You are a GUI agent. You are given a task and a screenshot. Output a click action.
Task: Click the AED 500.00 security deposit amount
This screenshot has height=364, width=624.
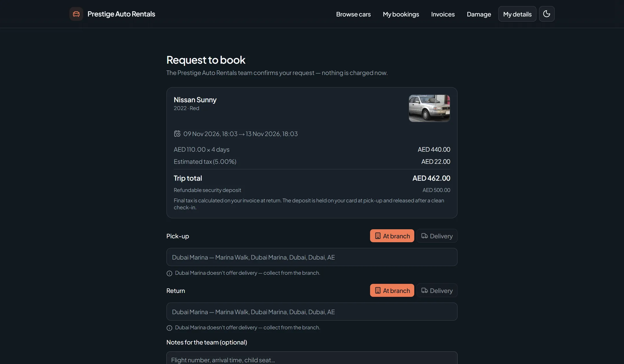click(436, 190)
